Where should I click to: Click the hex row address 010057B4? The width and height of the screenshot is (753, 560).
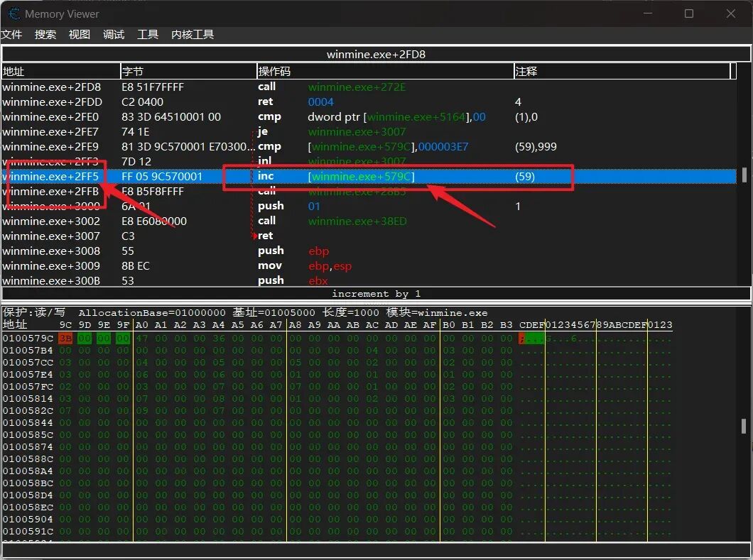[x=28, y=351]
